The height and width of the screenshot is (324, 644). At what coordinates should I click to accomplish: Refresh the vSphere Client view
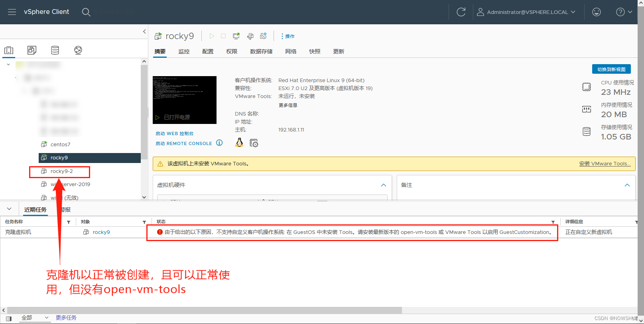coord(461,12)
